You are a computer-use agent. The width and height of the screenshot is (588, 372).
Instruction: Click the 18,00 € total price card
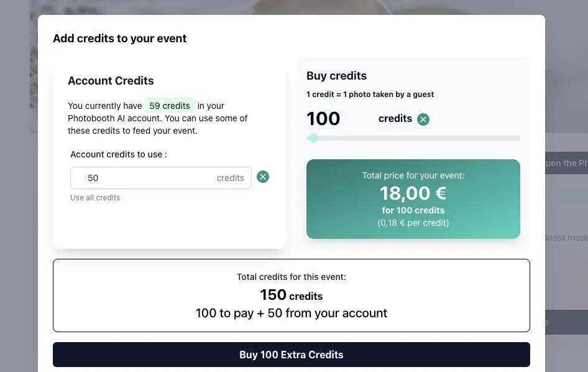[413, 199]
